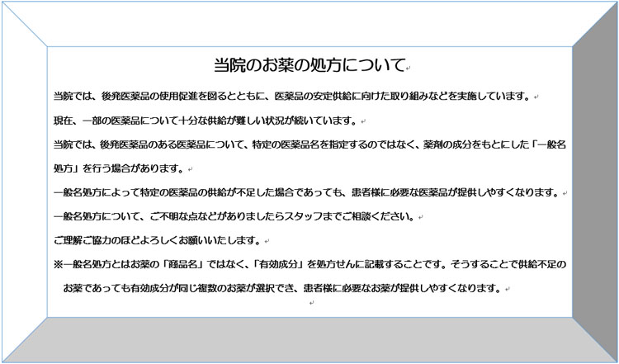Image resolution: width=619 pixels, height=364 pixels.
Task: Click the line starting 当院では、後発医薬品のある医薬品
Action: 309,144
